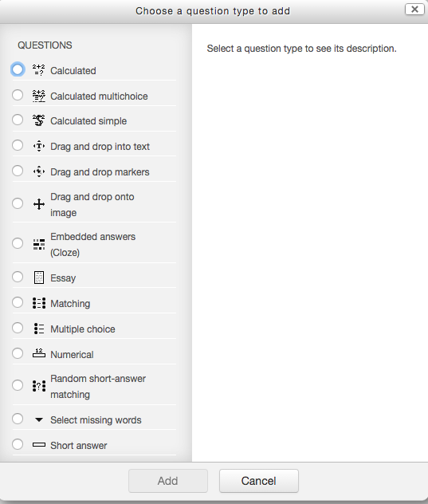Image resolution: width=428 pixels, height=504 pixels.
Task: Close the question type dialog
Action: click(x=414, y=10)
